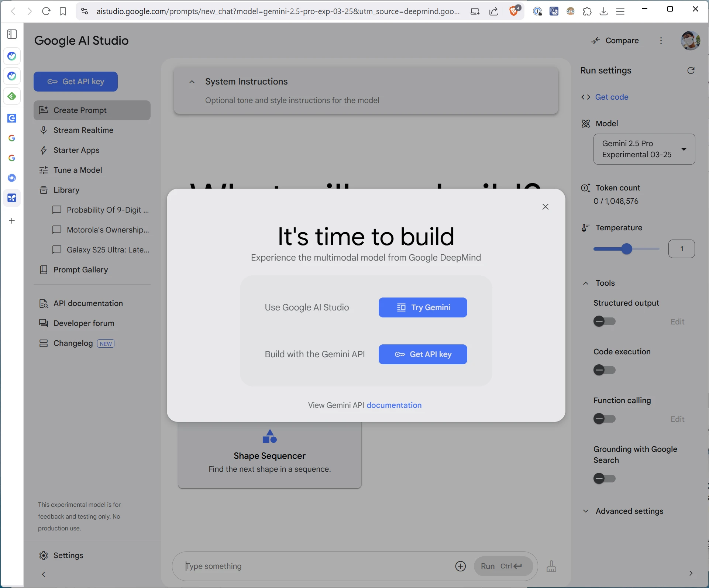709x588 pixels.
Task: Click the Try Gemini button
Action: [x=423, y=307]
